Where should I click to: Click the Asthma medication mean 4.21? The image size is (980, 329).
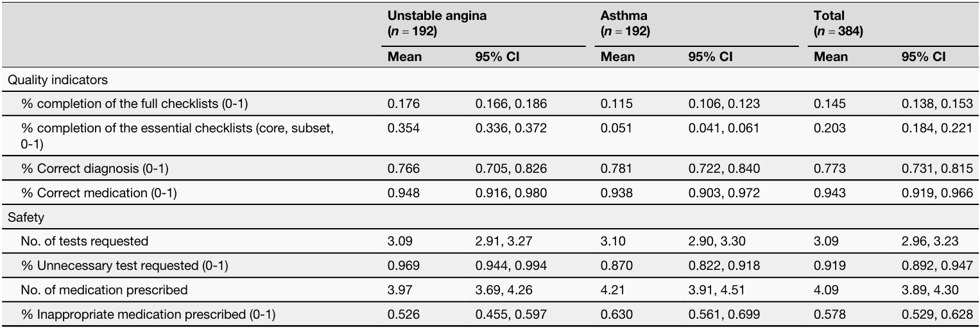coord(613,290)
